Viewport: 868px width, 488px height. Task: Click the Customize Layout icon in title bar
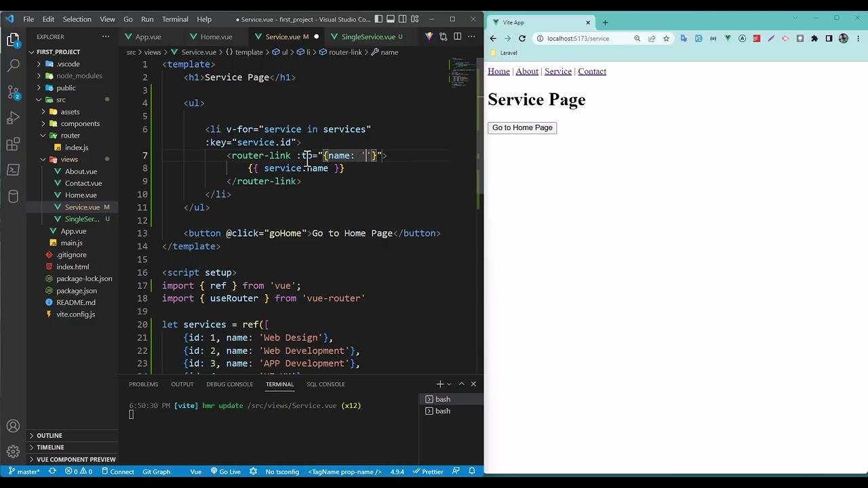point(415,19)
